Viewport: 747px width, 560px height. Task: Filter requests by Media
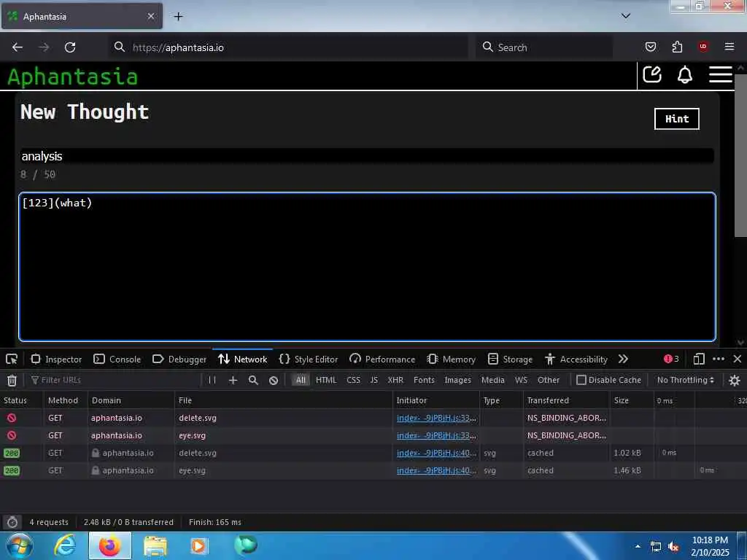click(492, 380)
